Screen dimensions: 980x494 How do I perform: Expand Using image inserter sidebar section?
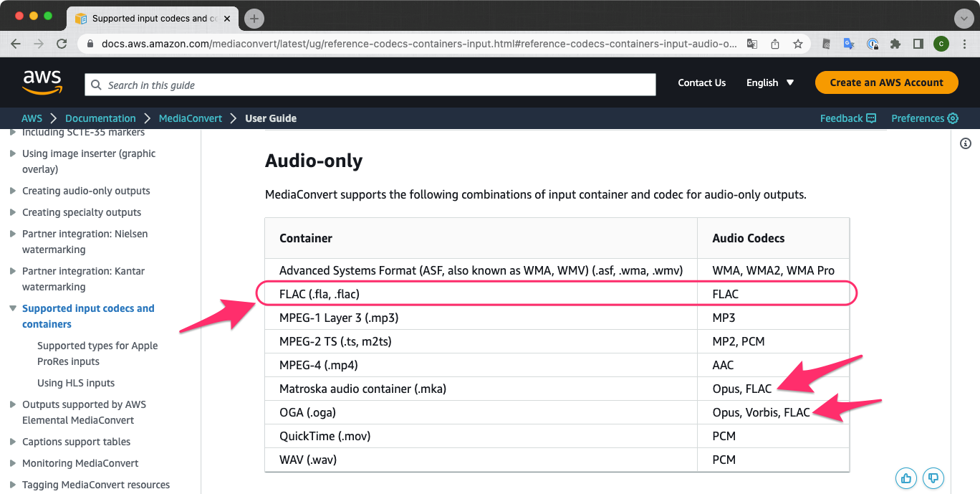[13, 153]
